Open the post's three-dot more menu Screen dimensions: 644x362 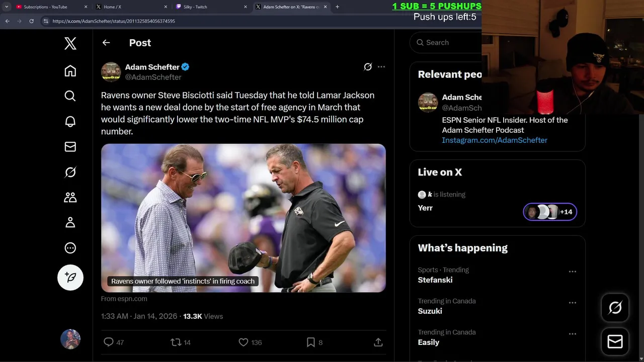coord(381,67)
